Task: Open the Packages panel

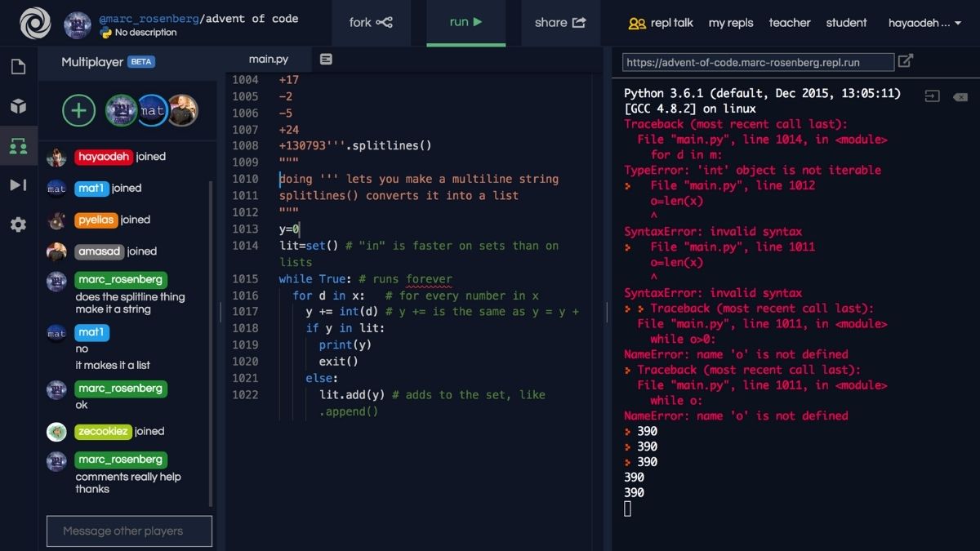Action: pyautogui.click(x=18, y=106)
